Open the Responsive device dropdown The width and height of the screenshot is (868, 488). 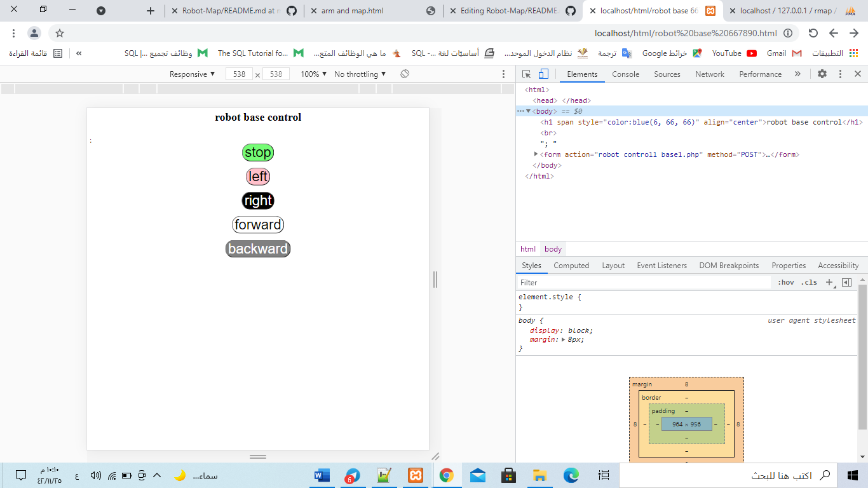(x=192, y=74)
